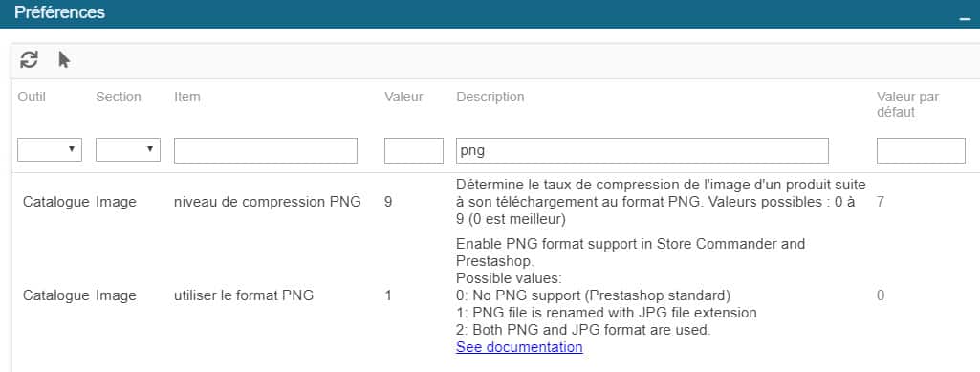Select the niveau de compression PNG row
This screenshot has width=980, height=372.
pos(490,203)
